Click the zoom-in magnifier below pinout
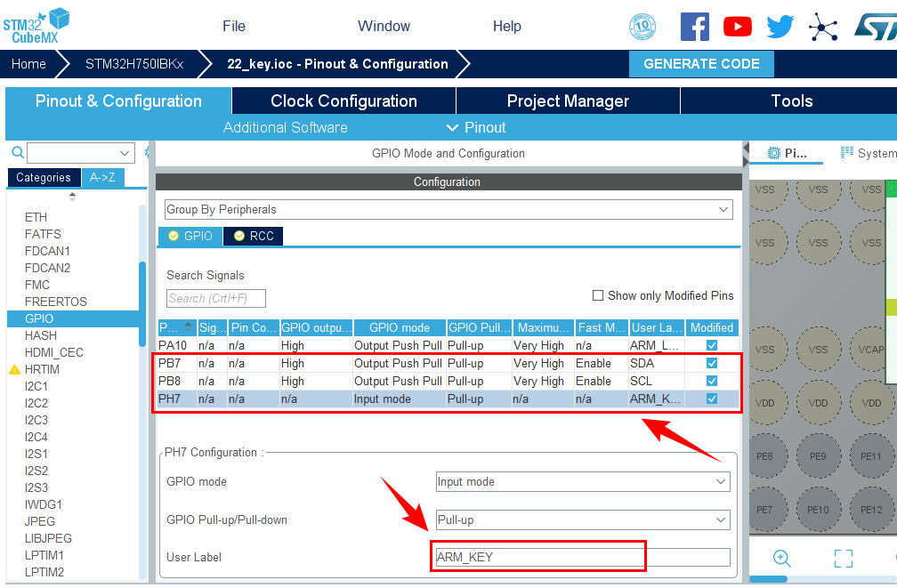Viewport: 897px width, 588px height. pyautogui.click(x=782, y=559)
